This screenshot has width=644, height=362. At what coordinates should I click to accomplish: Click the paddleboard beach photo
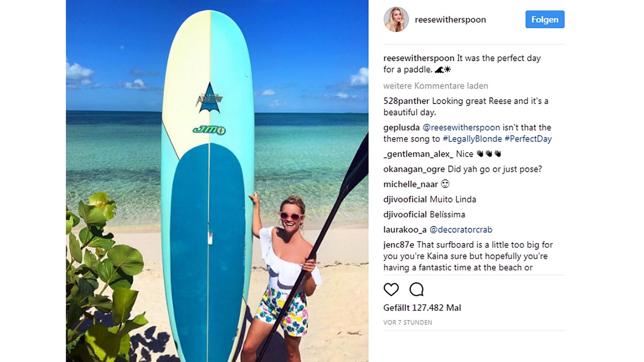coord(217,181)
